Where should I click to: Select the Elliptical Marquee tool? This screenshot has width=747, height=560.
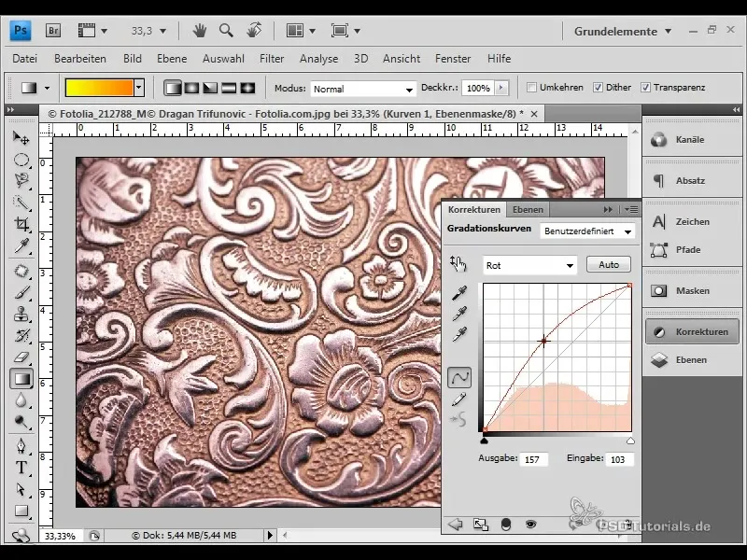[21, 160]
